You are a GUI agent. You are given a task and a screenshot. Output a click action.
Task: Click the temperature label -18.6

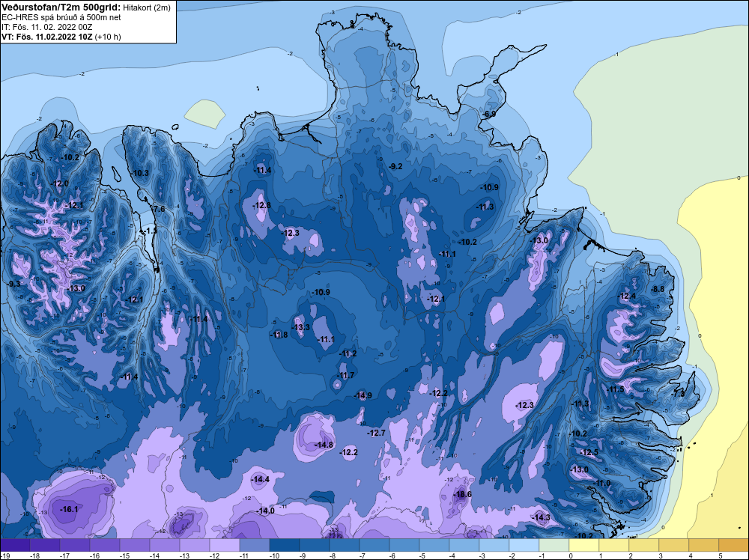click(x=462, y=494)
